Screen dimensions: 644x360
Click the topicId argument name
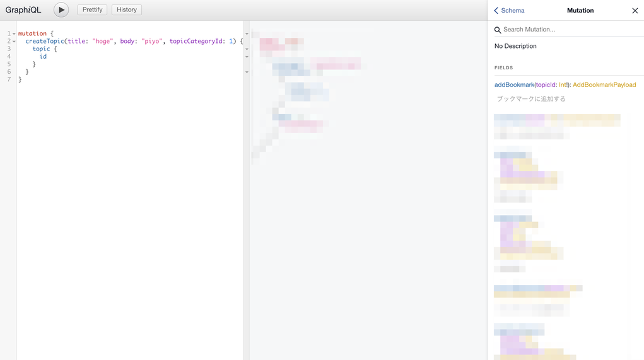click(546, 85)
